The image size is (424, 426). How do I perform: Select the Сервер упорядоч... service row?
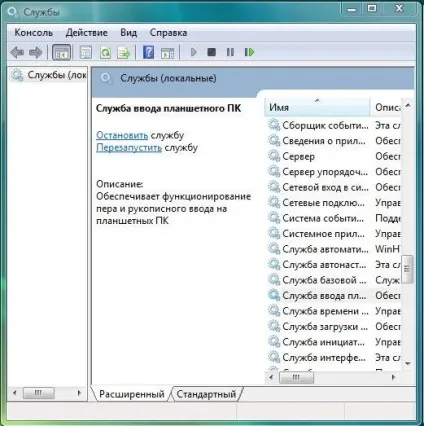[333, 172]
